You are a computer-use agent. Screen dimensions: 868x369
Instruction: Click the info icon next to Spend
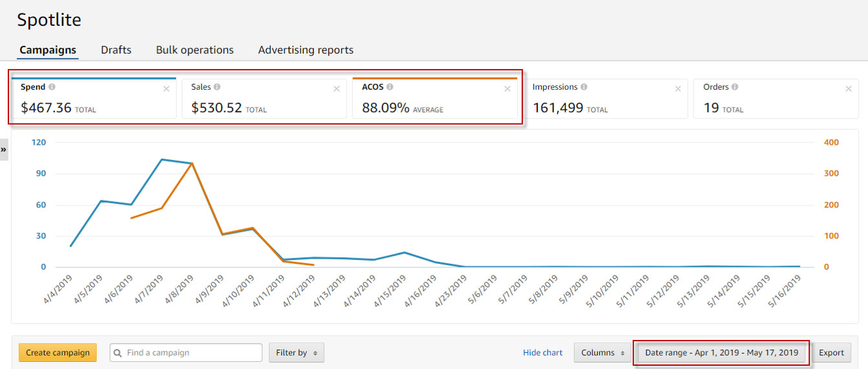pos(52,87)
